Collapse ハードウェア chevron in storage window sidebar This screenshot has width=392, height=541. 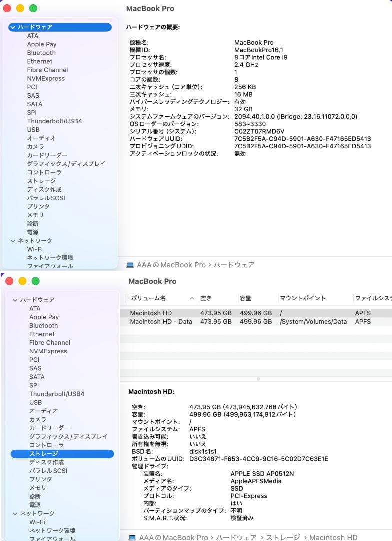tap(15, 300)
